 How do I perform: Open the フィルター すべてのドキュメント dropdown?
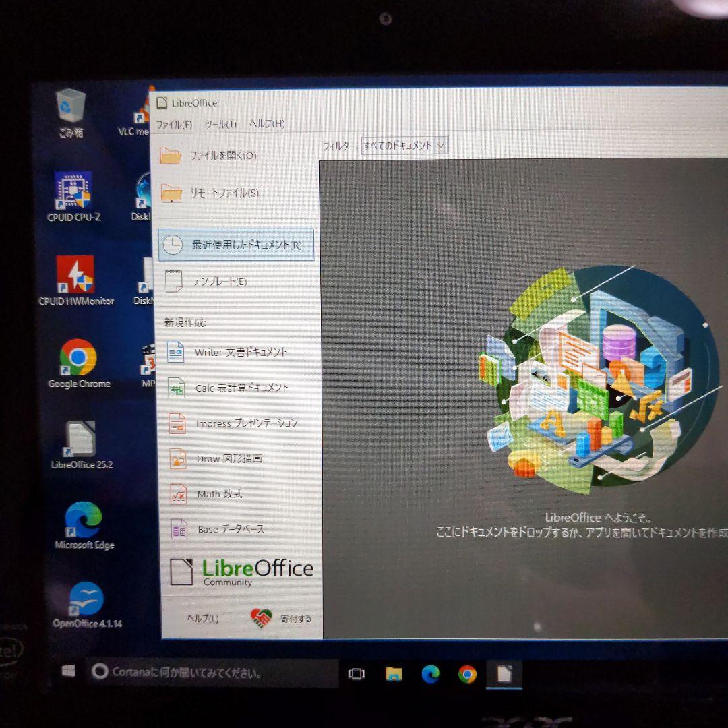(x=404, y=146)
